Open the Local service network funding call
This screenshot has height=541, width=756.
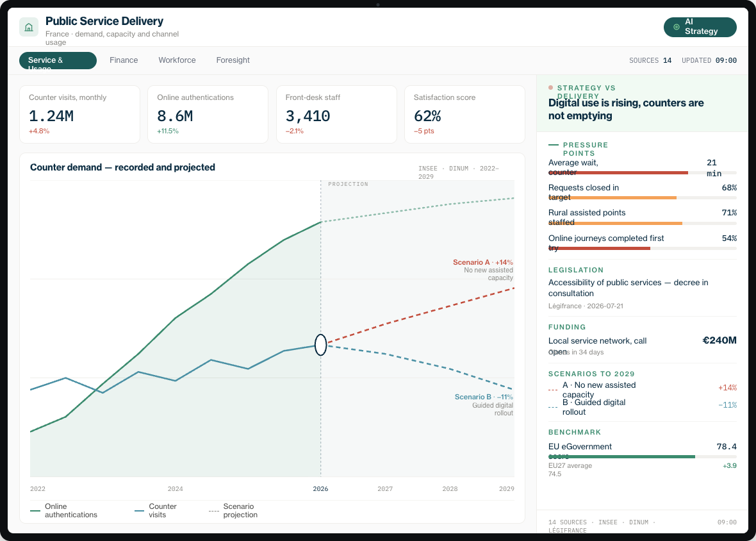(x=597, y=345)
